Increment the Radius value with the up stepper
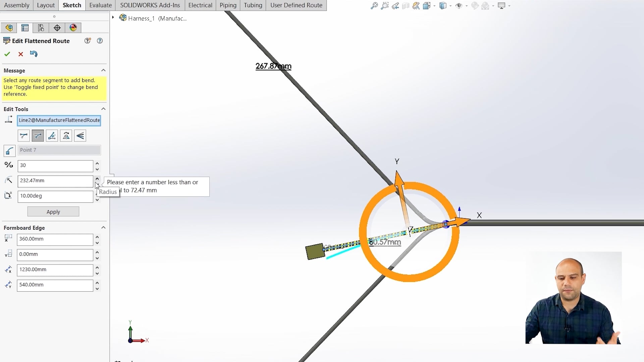This screenshot has width=644, height=362. (x=97, y=179)
